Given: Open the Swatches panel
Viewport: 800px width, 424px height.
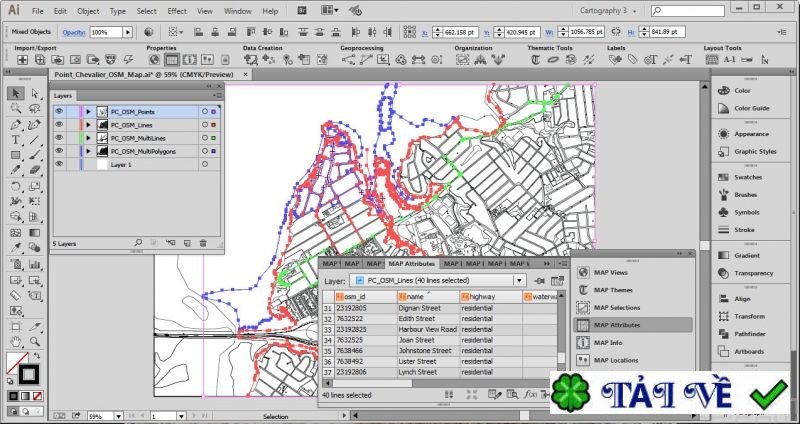Looking at the screenshot, I should [x=747, y=177].
